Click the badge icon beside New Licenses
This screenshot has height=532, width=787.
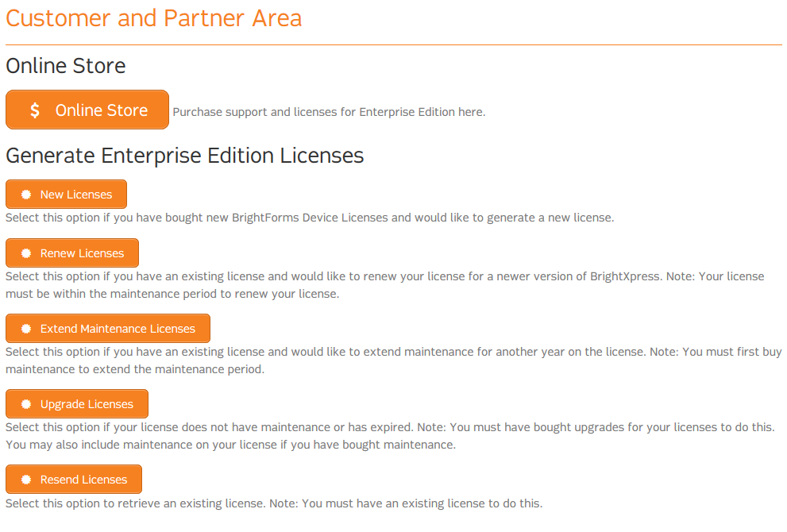(26, 195)
